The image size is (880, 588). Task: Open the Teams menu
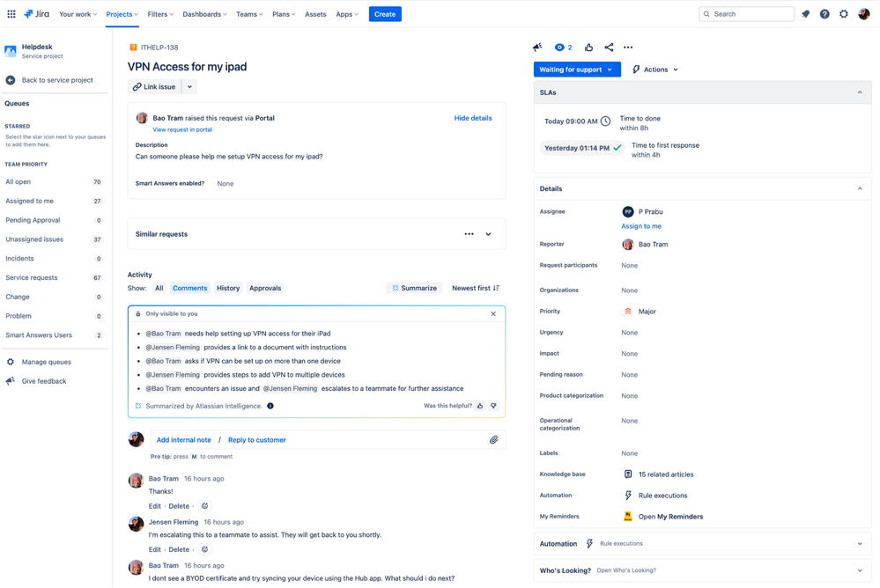tap(249, 14)
